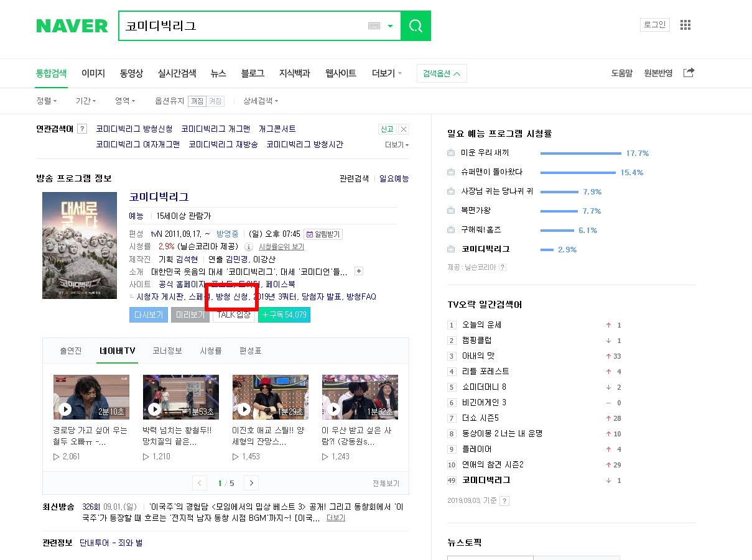Image resolution: width=752 pixels, height=560 pixels.
Task: Click 일요예능 related search link
Action: click(394, 179)
